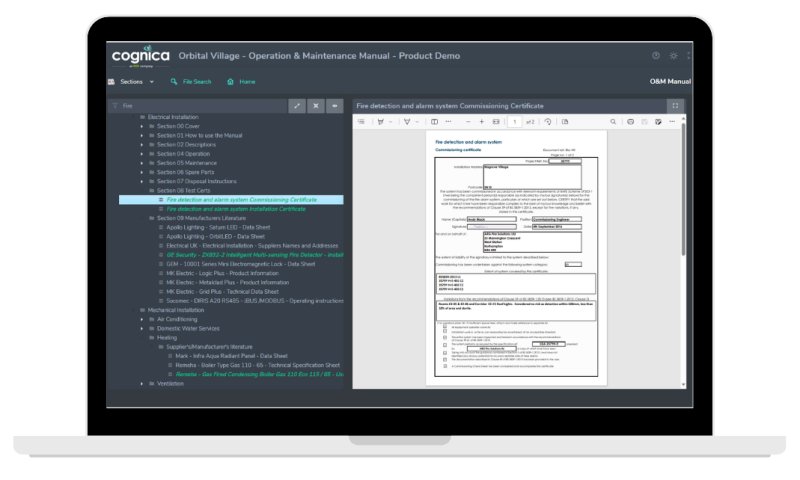Maximize the document viewer panel
The image size is (800, 480).
click(675, 105)
